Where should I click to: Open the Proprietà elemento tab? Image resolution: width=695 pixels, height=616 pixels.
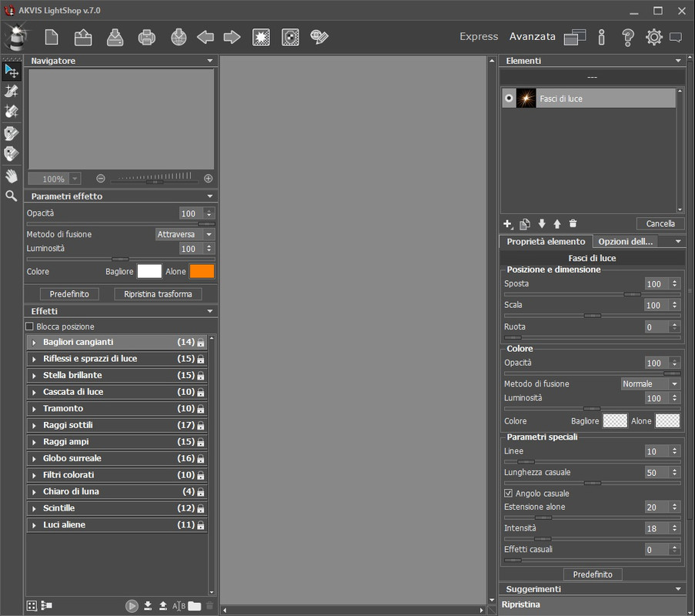click(x=546, y=242)
